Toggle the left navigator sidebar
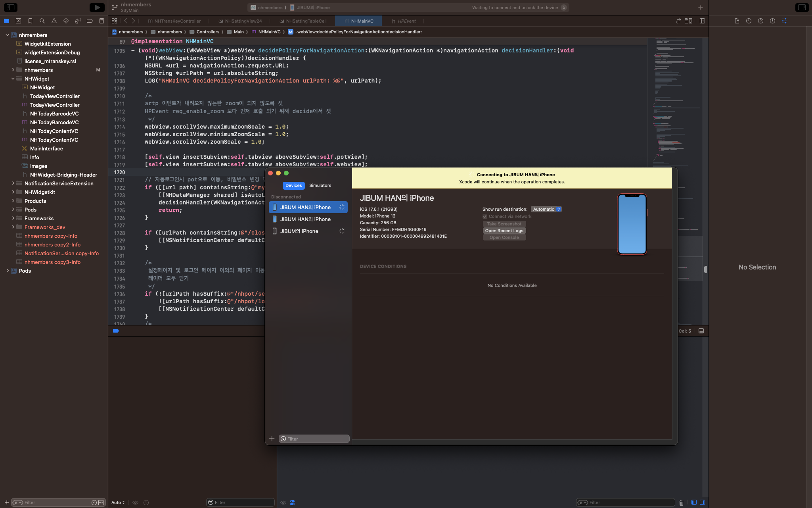This screenshot has height=508, width=812. pyautogui.click(x=11, y=7)
